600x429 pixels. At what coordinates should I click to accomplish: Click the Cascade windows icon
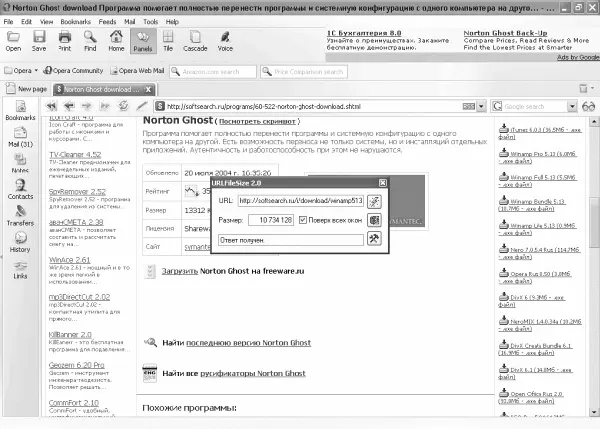[x=195, y=41]
